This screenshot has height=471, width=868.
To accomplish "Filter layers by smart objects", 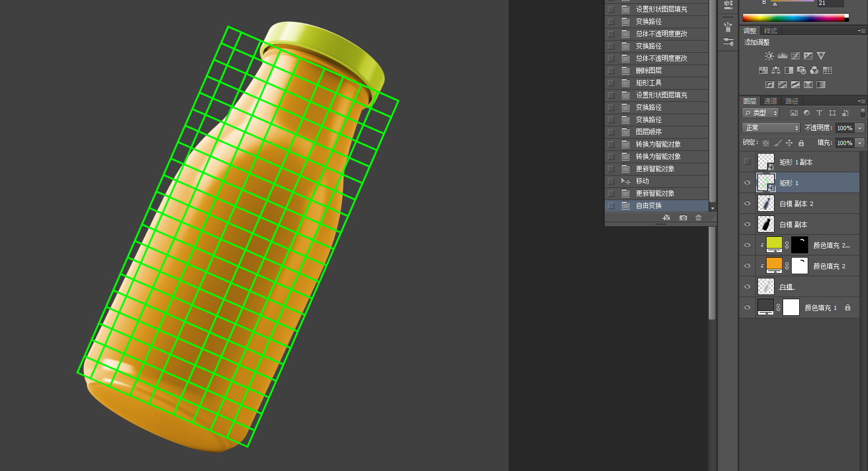I will [845, 113].
